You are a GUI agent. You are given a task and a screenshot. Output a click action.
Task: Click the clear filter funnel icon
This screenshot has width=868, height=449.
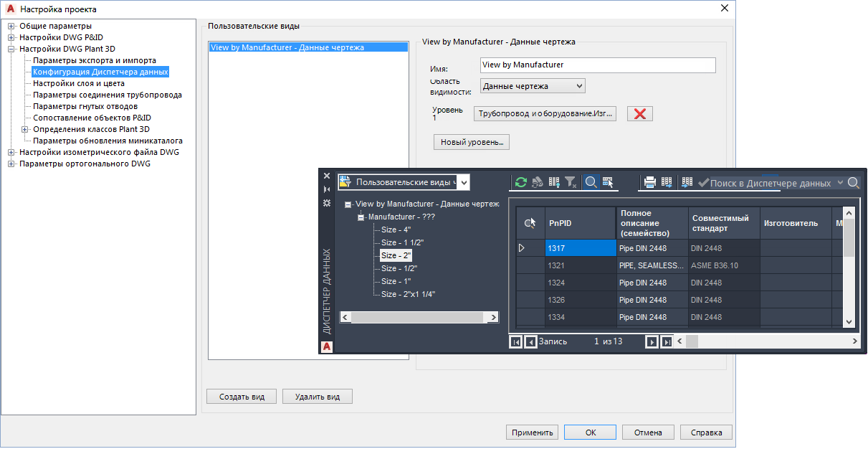point(571,182)
